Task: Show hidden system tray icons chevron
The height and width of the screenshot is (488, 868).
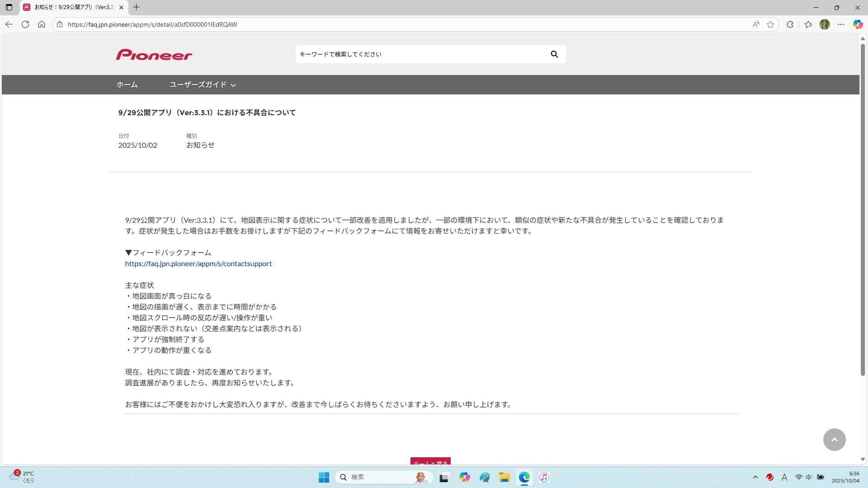Action: [x=755, y=477]
